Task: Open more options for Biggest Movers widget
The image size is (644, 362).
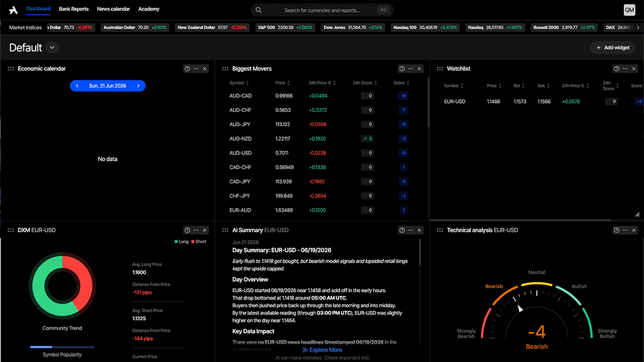Action: [411, 68]
